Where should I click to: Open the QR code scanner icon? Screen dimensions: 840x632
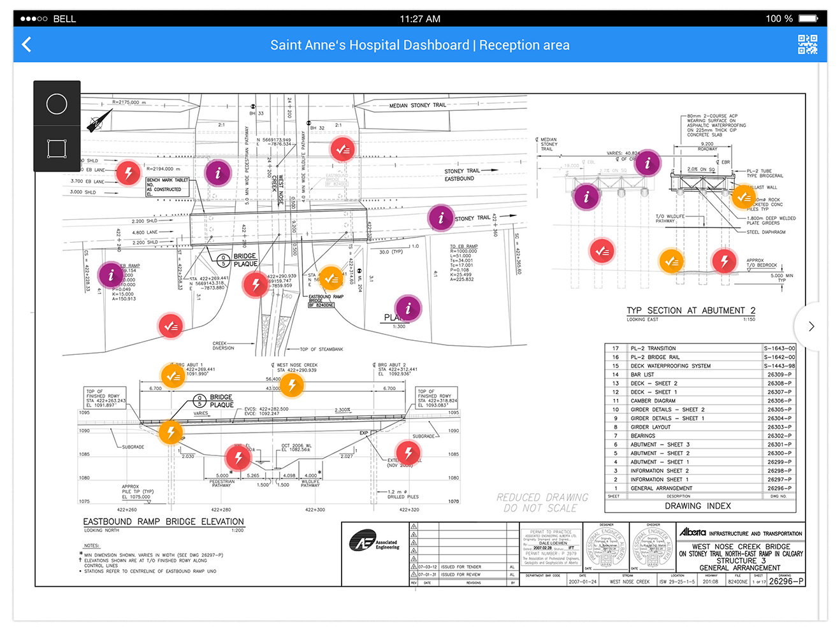point(807,45)
